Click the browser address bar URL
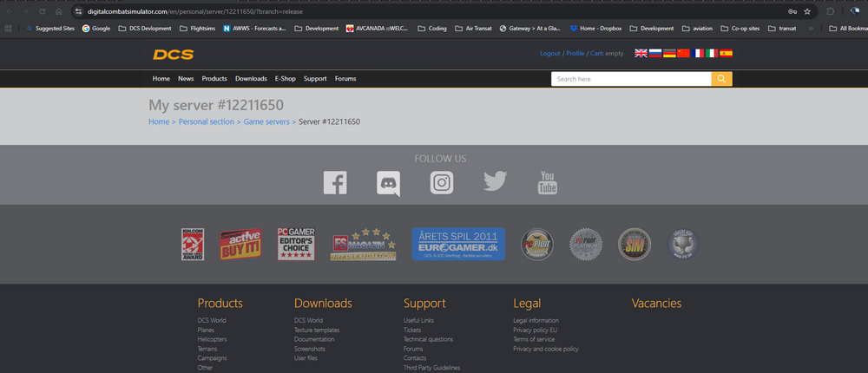The width and height of the screenshot is (868, 373). [x=194, y=11]
